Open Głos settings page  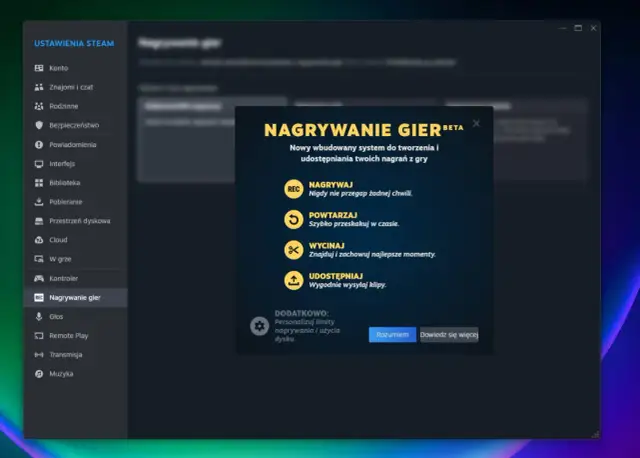(76, 316)
